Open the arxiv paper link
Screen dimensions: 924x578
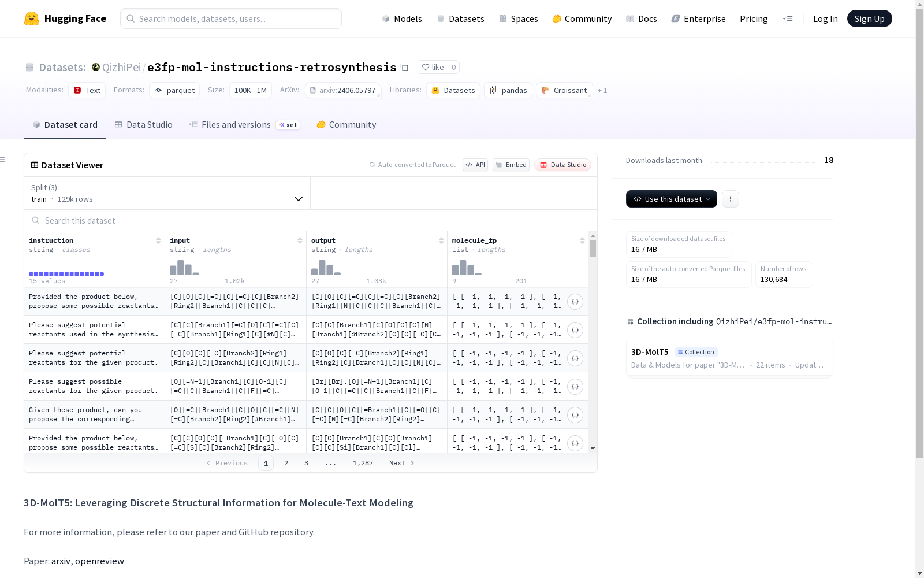tap(61, 561)
